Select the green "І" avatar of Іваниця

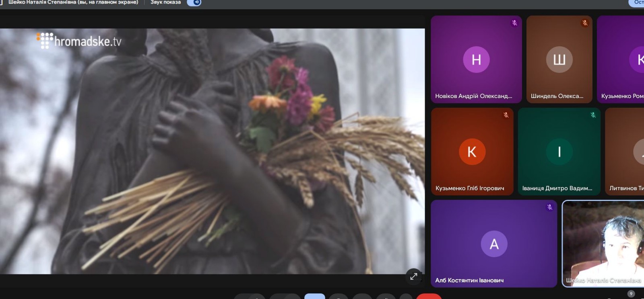point(559,152)
